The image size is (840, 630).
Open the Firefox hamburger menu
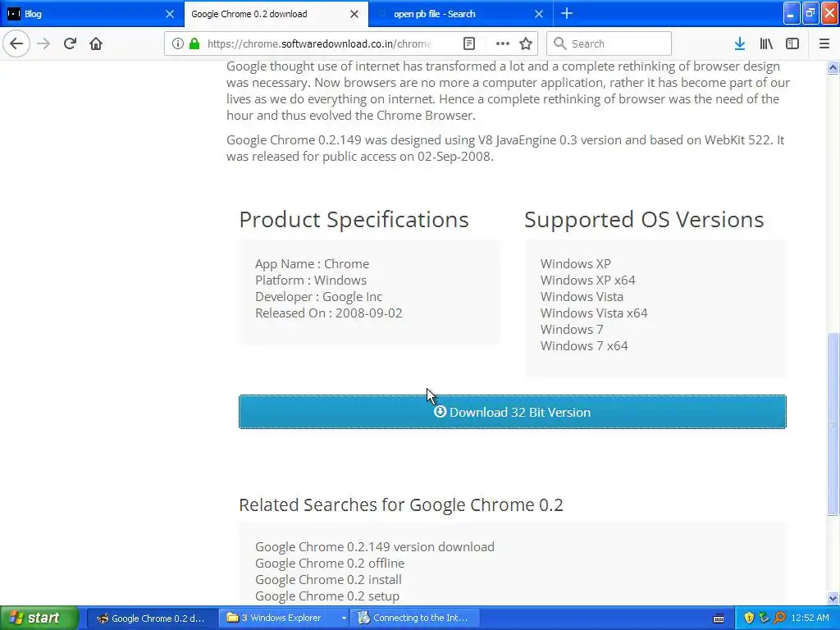point(824,43)
